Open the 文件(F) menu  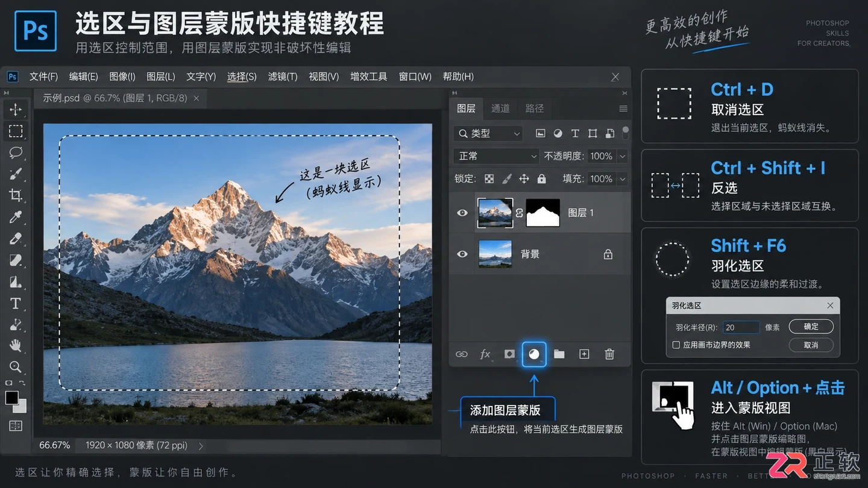tap(43, 77)
